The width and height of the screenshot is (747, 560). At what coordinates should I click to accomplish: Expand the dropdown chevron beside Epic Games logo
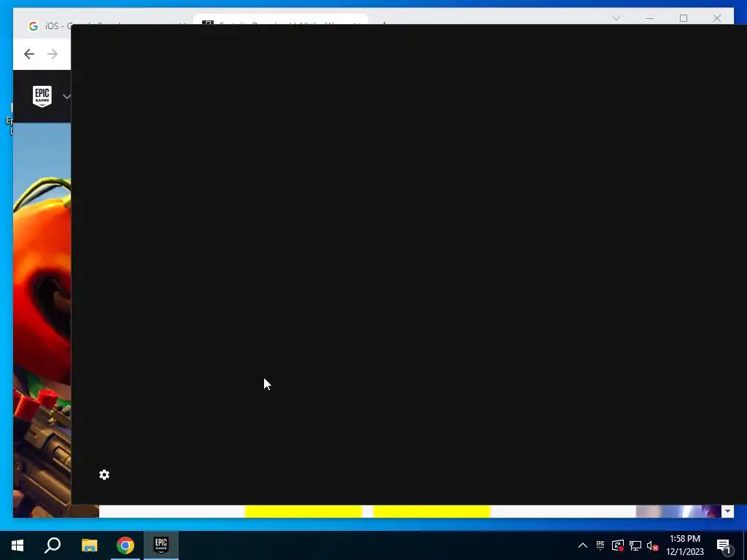(66, 97)
